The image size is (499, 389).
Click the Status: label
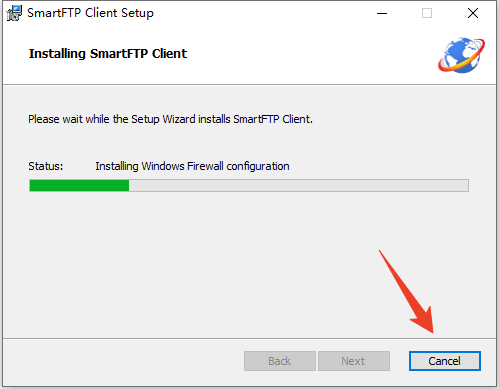[x=46, y=166]
